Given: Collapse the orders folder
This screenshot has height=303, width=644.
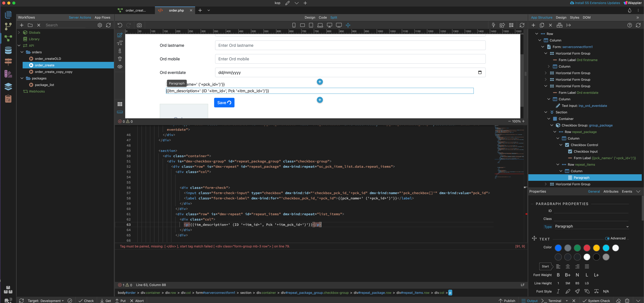Looking at the screenshot, I should (x=22, y=52).
